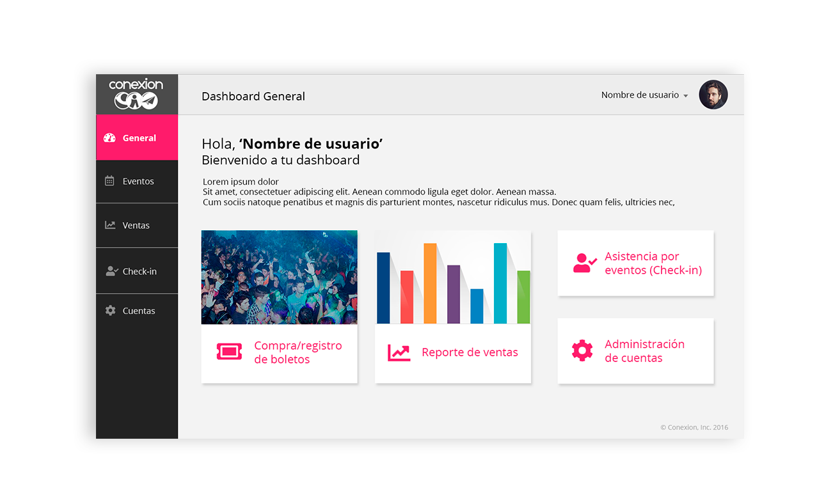Click the Ventas chart icon in sidebar
Image resolution: width=833 pixels, height=504 pixels.
click(x=110, y=225)
